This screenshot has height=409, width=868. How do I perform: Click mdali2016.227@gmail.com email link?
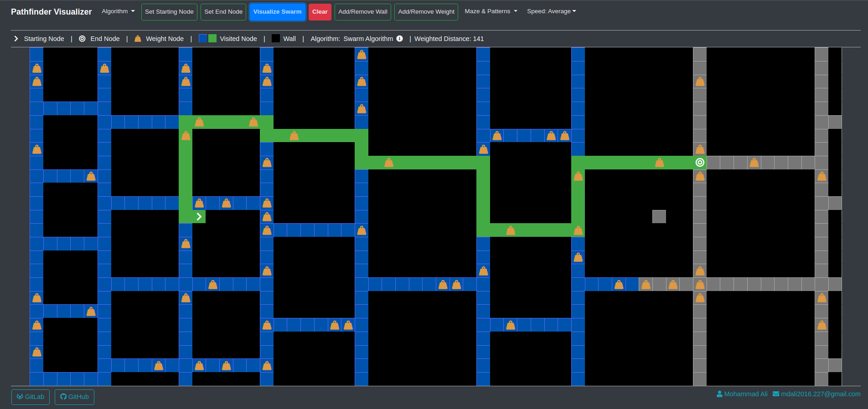pyautogui.click(x=816, y=394)
